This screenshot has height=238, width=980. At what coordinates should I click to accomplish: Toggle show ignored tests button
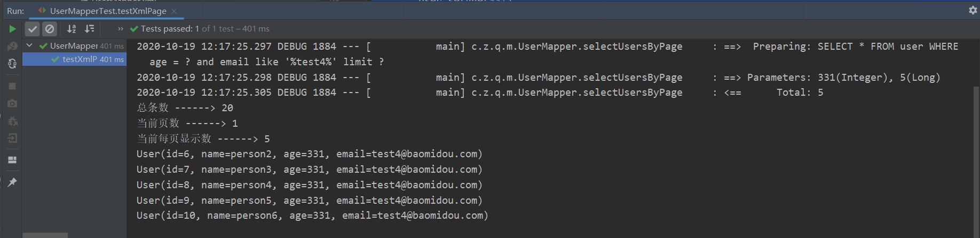click(x=49, y=29)
